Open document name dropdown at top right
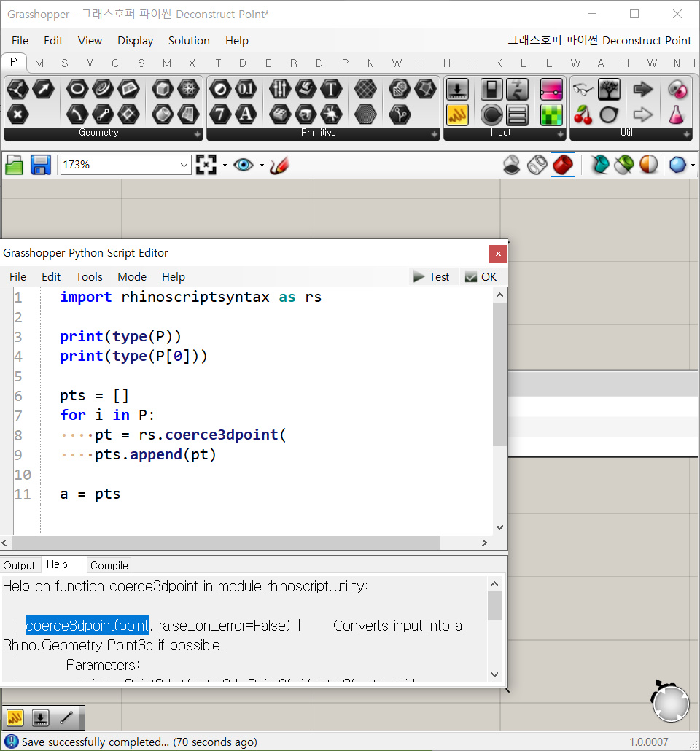Screen dimensions: 700x751 click(599, 40)
